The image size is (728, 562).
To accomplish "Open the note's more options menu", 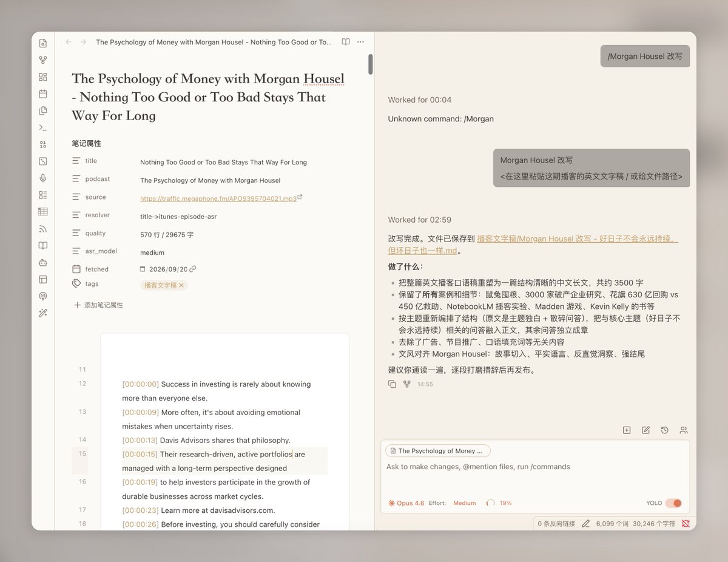I will coord(361,42).
